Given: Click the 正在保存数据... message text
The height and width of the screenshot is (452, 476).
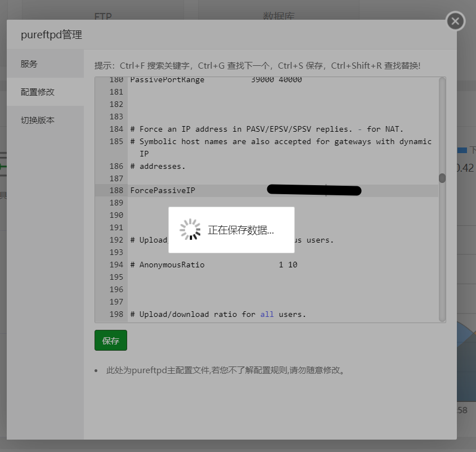Looking at the screenshot, I should [241, 230].
